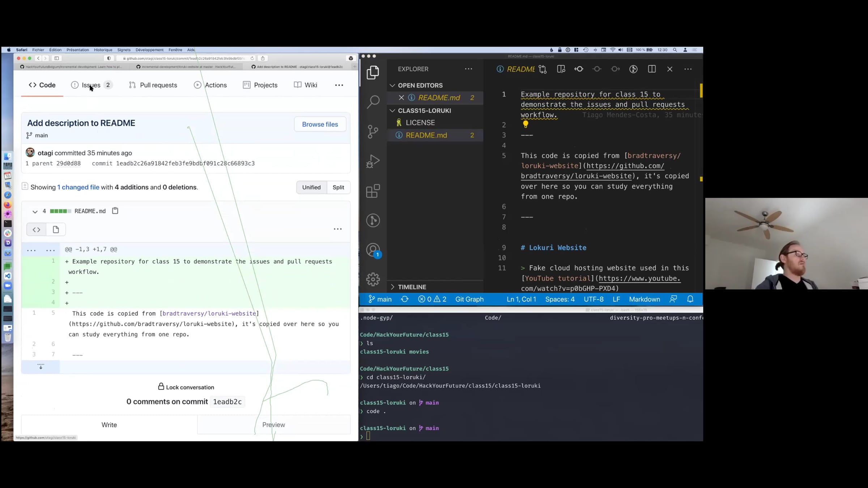Image resolution: width=868 pixels, height=488 pixels.
Task: Switch diff view to Unified
Action: [x=311, y=187]
